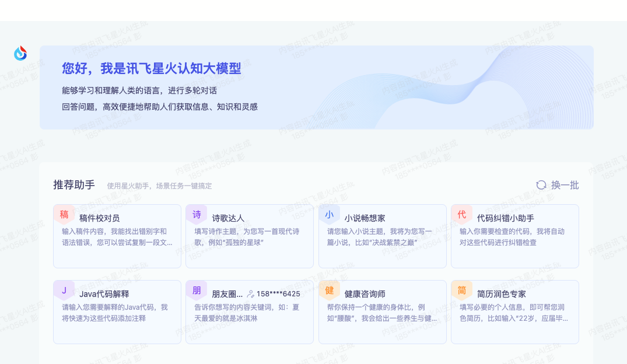This screenshot has height=364, width=627.
Task: Click the heading 您好，我是讯飞星火认知大模型
Action: point(152,68)
